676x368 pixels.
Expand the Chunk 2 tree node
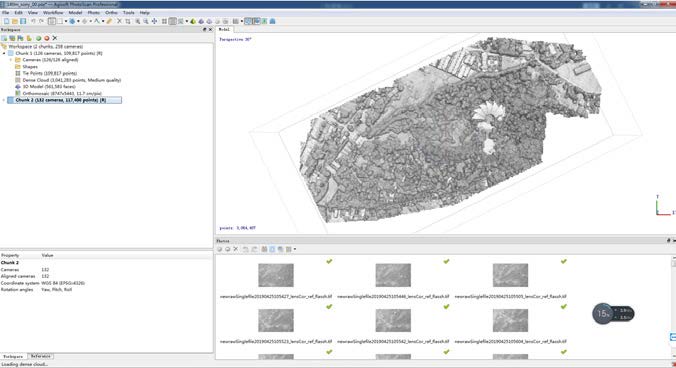coord(4,100)
